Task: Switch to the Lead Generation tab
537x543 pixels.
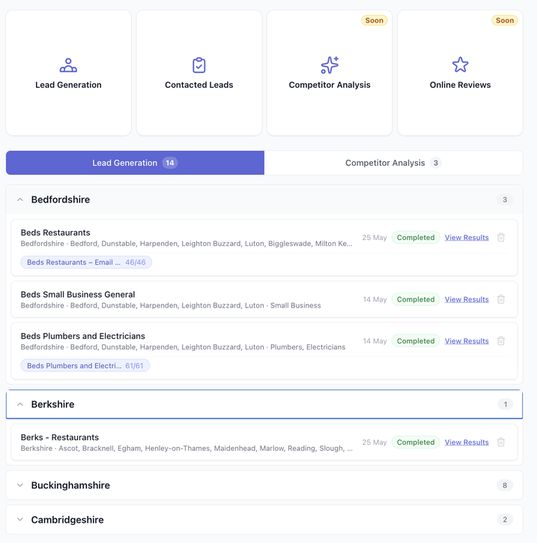Action: click(x=135, y=163)
